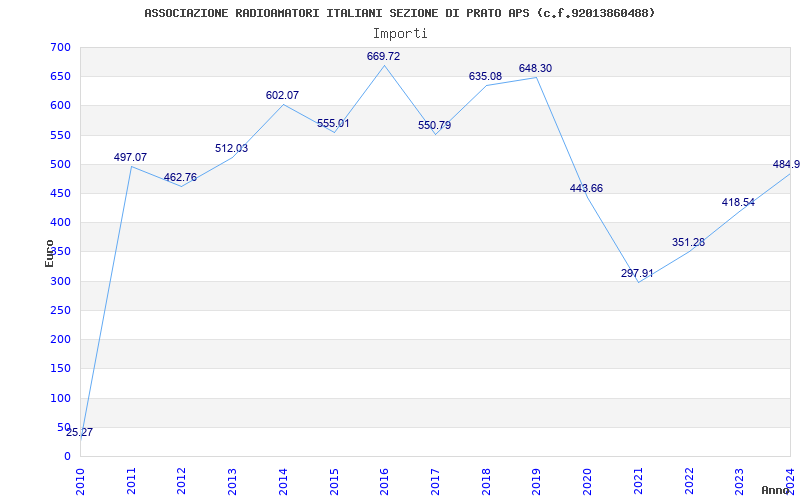
Task: Click the 150 y-axis tick label
Action: pyautogui.click(x=61, y=368)
